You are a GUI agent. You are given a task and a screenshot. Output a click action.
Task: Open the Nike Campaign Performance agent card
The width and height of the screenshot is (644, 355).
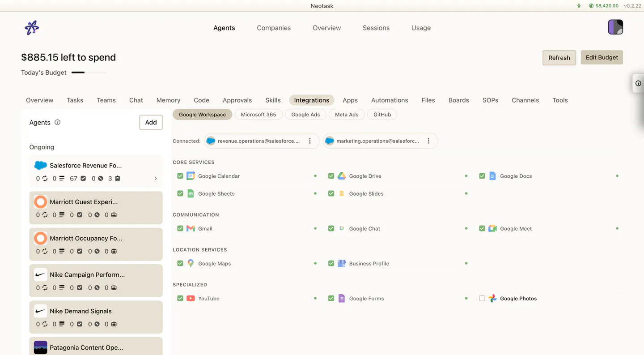[x=96, y=281]
